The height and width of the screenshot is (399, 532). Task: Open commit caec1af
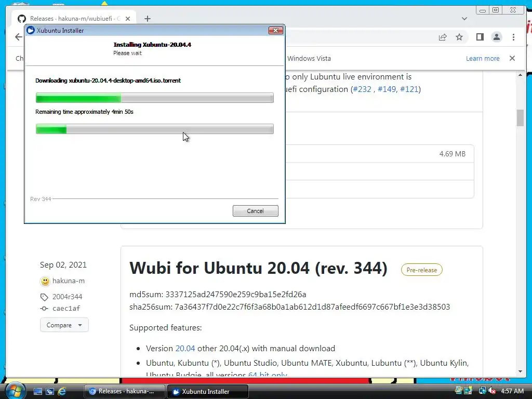[x=66, y=309]
